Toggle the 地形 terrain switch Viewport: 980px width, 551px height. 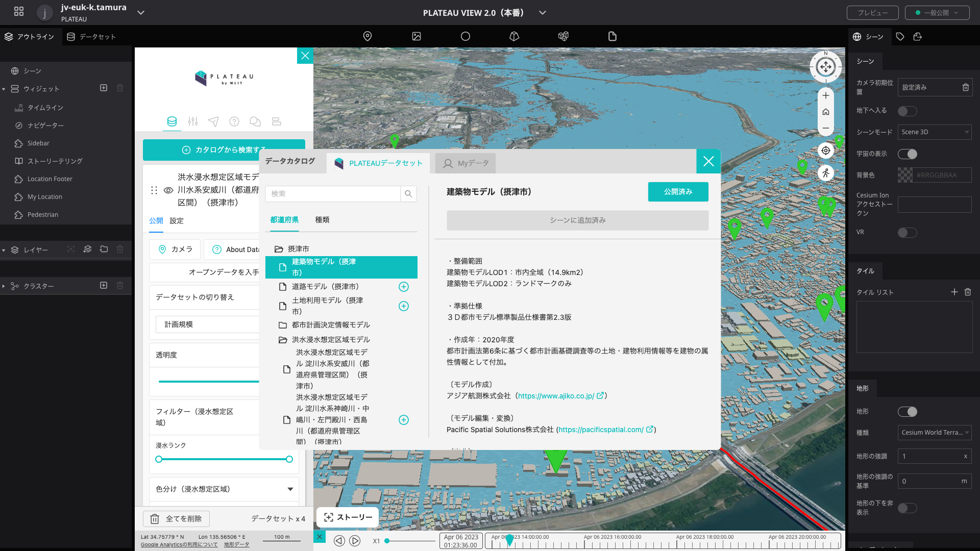tap(907, 412)
